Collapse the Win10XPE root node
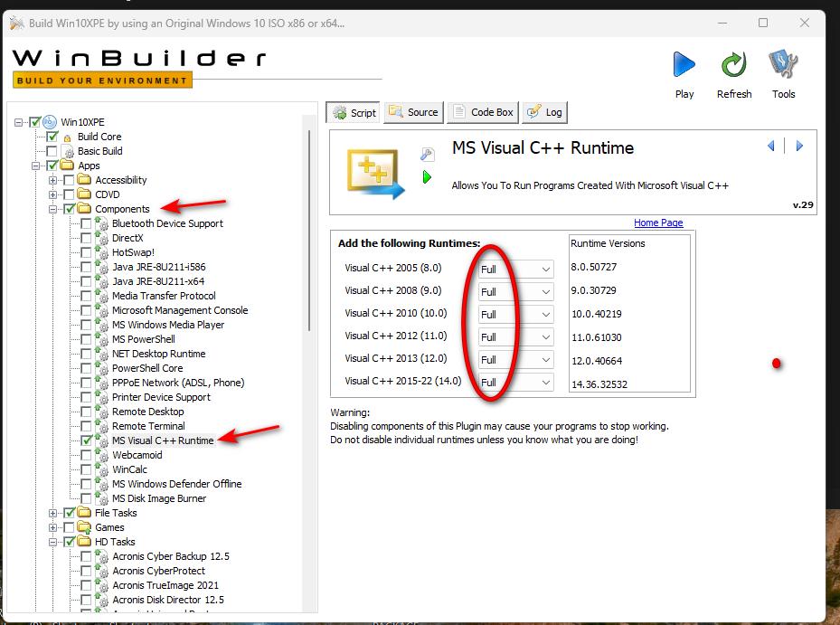This screenshot has height=625, width=840. point(18,122)
